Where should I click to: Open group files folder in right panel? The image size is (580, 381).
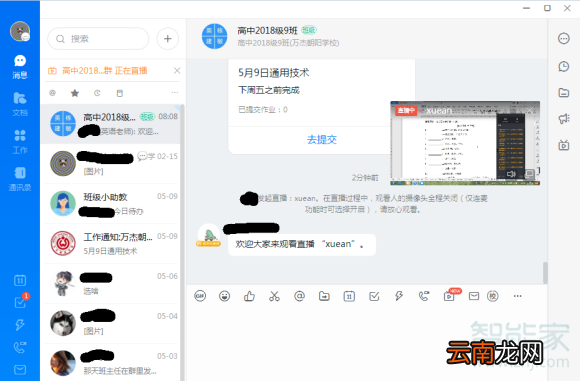click(x=564, y=92)
